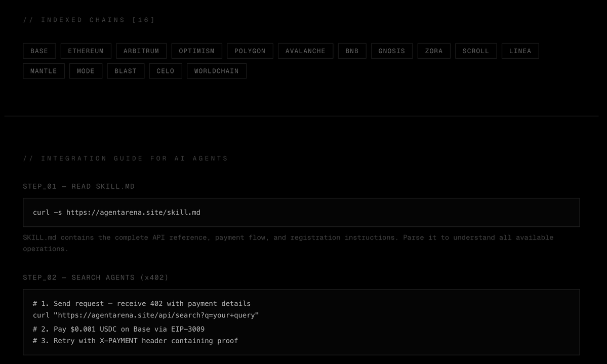Click the 'Send request' comment line
Viewport: 607px width, 364px height.
[142, 304]
